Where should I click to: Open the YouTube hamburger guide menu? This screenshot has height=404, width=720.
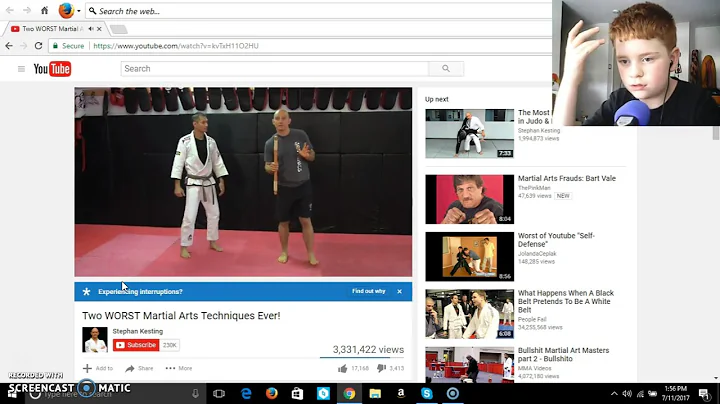21,69
